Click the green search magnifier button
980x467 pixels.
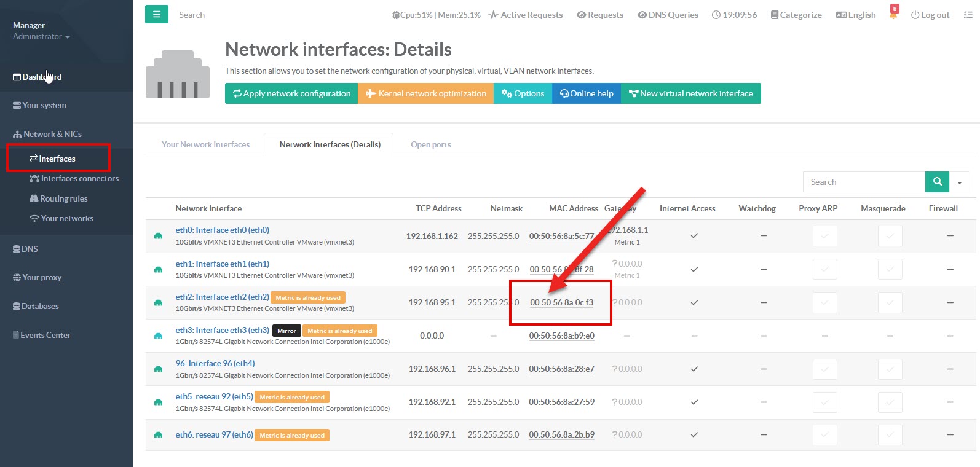(x=937, y=182)
